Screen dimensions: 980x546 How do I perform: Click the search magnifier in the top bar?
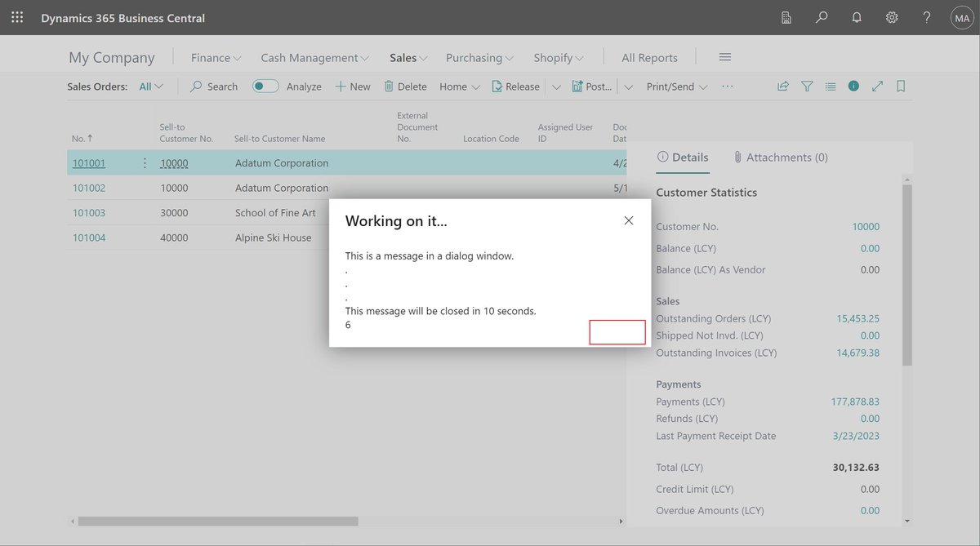[822, 17]
